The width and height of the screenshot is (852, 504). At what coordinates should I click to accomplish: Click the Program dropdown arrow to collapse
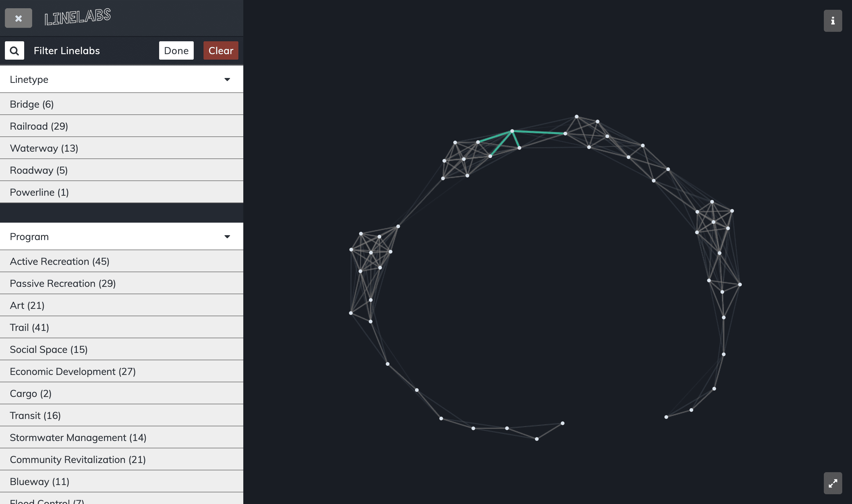(x=228, y=236)
